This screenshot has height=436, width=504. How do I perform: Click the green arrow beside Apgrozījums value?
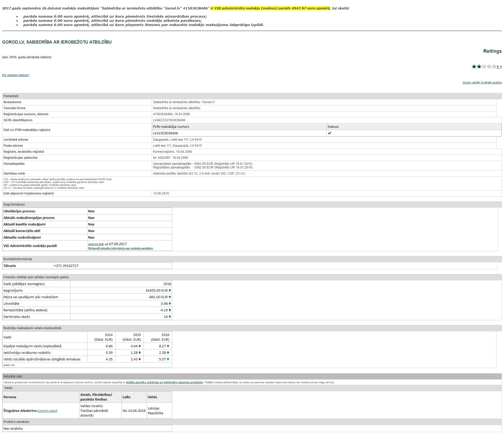(x=170, y=290)
